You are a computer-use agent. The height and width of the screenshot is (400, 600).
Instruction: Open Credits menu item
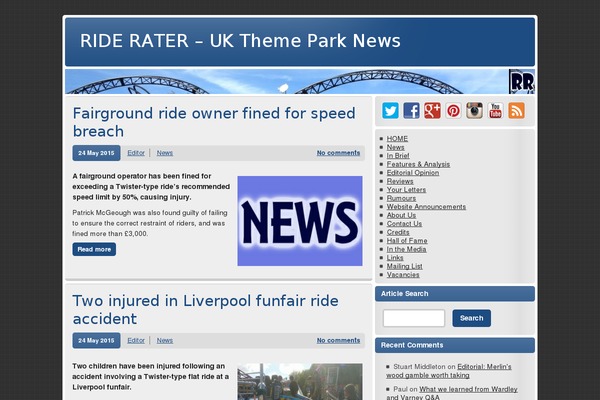click(398, 232)
